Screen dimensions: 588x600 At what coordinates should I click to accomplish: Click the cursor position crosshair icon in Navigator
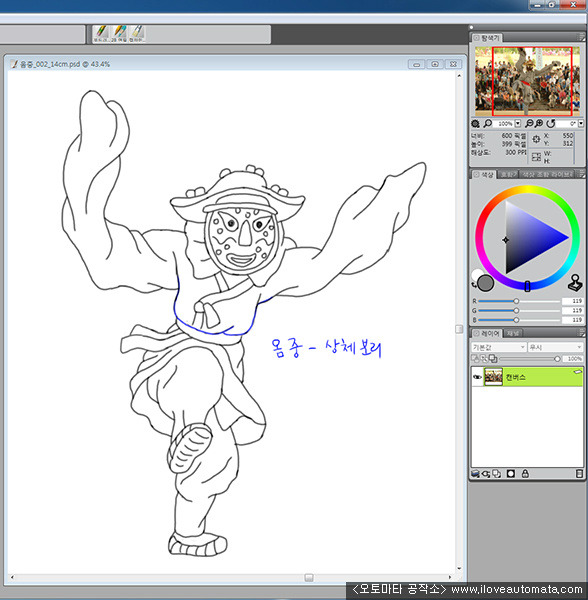click(536, 139)
